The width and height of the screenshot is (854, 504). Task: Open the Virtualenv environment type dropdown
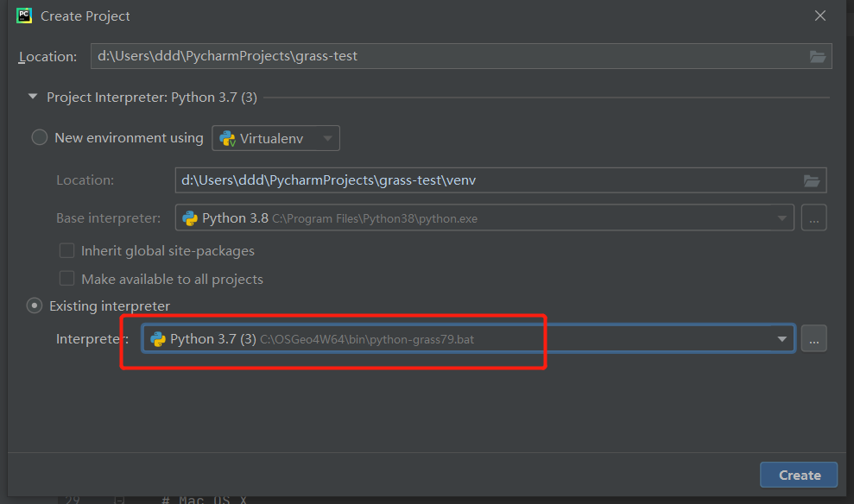(327, 138)
